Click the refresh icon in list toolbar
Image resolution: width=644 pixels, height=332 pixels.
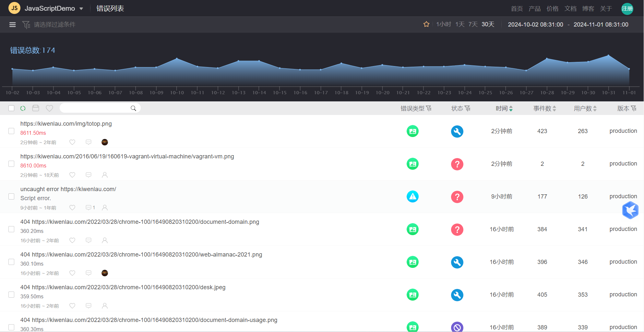(x=23, y=108)
